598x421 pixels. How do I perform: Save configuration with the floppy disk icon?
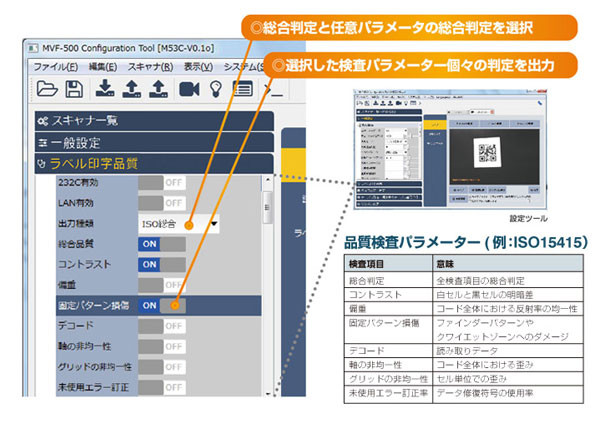(74, 90)
